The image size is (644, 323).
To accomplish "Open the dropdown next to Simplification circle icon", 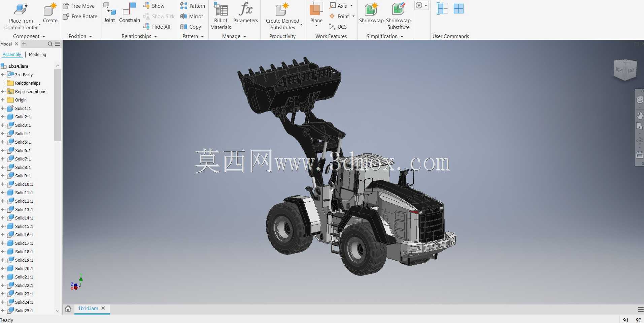I will click(x=426, y=5).
